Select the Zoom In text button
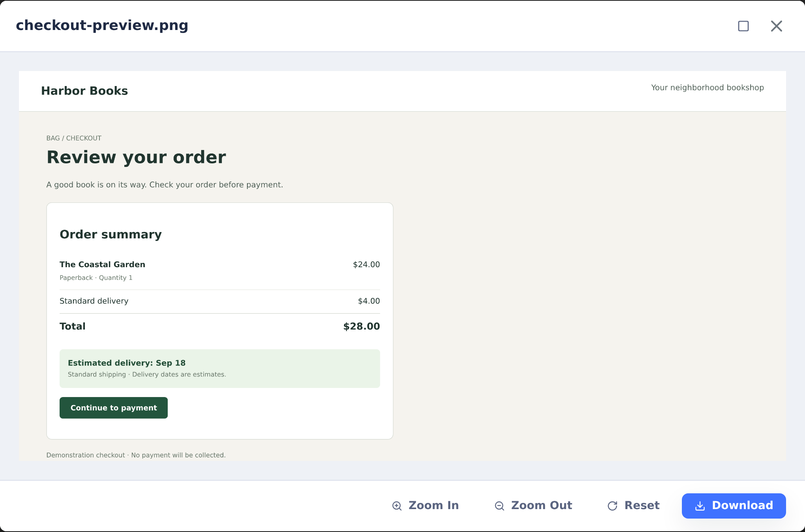This screenshot has height=532, width=805. pyautogui.click(x=425, y=506)
